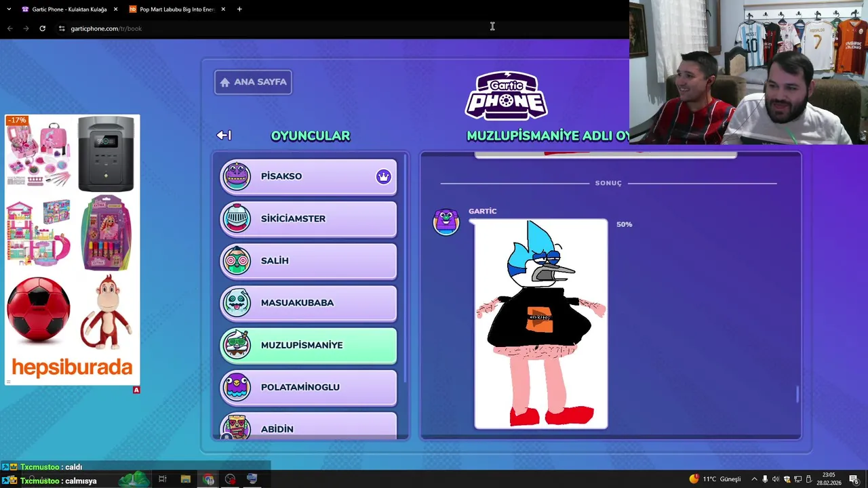The image size is (868, 488).
Task: Open the Gartic Phone browser tab
Action: pyautogui.click(x=68, y=9)
